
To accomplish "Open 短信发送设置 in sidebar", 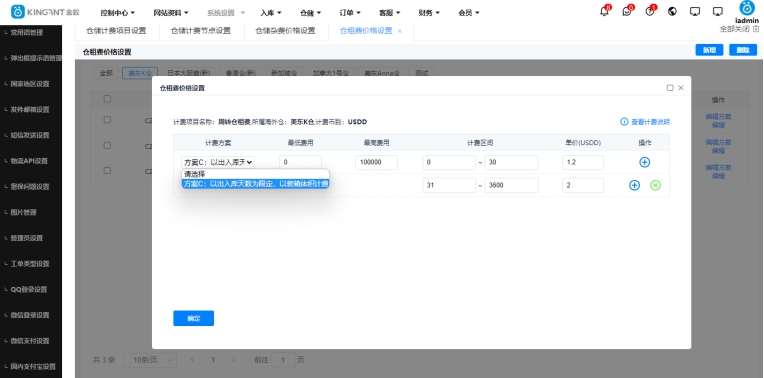I will click(31, 135).
